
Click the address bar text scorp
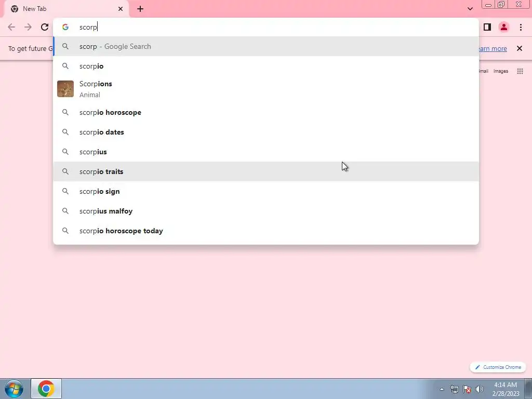click(x=88, y=28)
